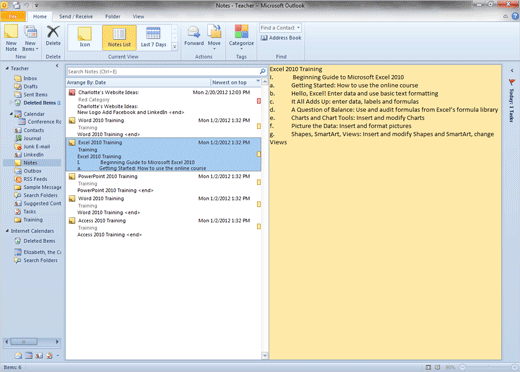
Task: Switch to Calendar navigation button
Action: [29, 356]
